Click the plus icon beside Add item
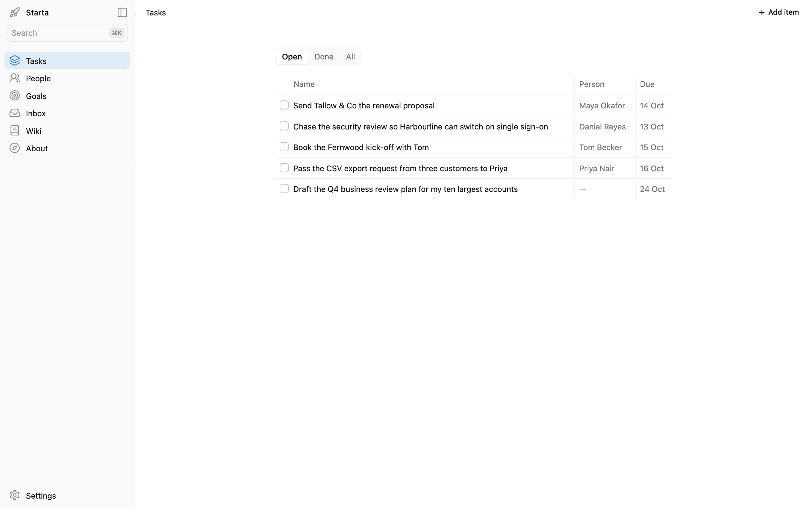This screenshot has height=508, width=812. coord(762,12)
